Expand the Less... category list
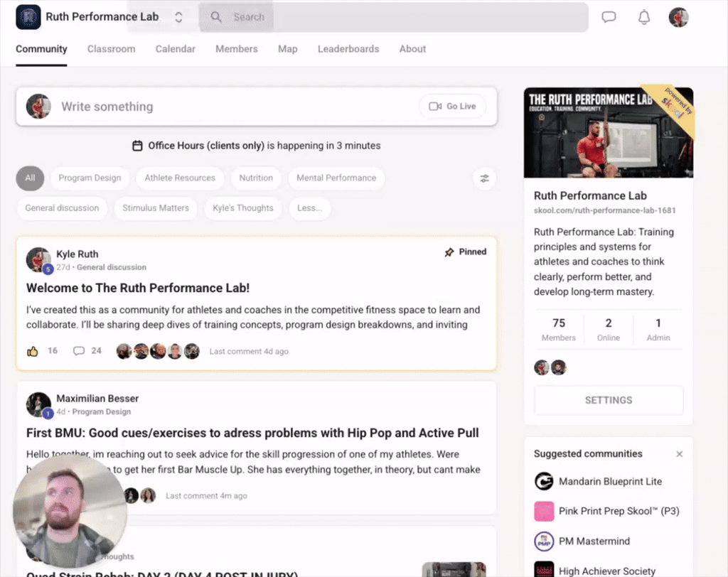The width and height of the screenshot is (728, 577). [310, 208]
